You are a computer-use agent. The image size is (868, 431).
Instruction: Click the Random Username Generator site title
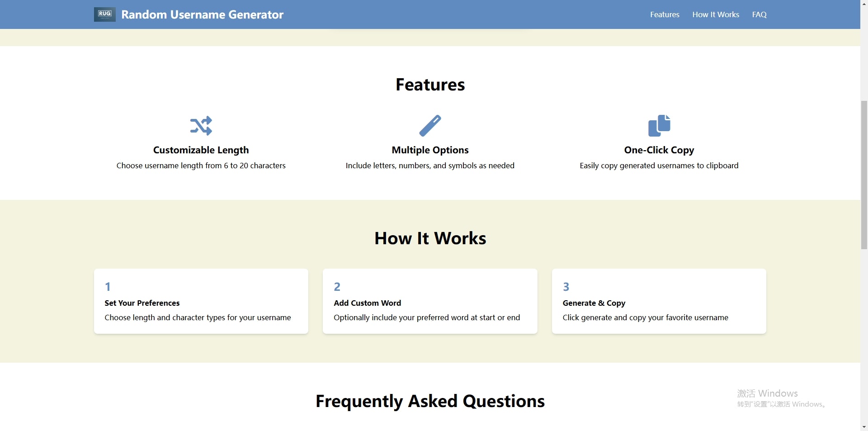(202, 14)
